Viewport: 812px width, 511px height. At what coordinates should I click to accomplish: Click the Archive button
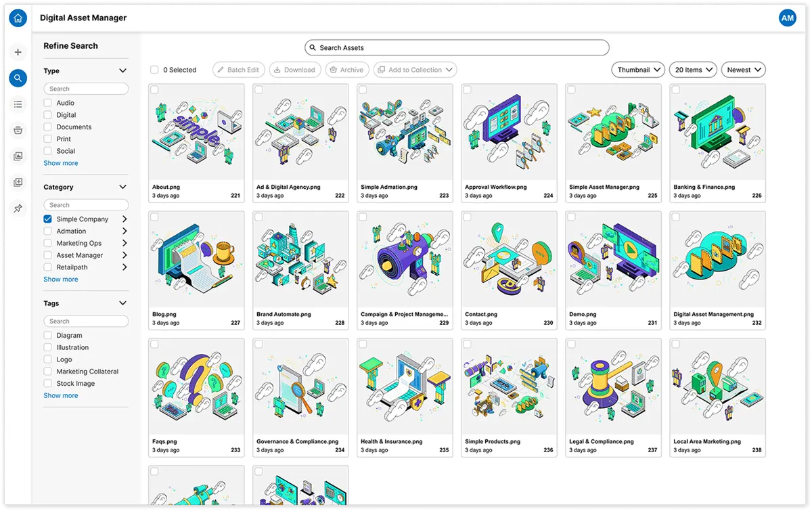tap(346, 70)
